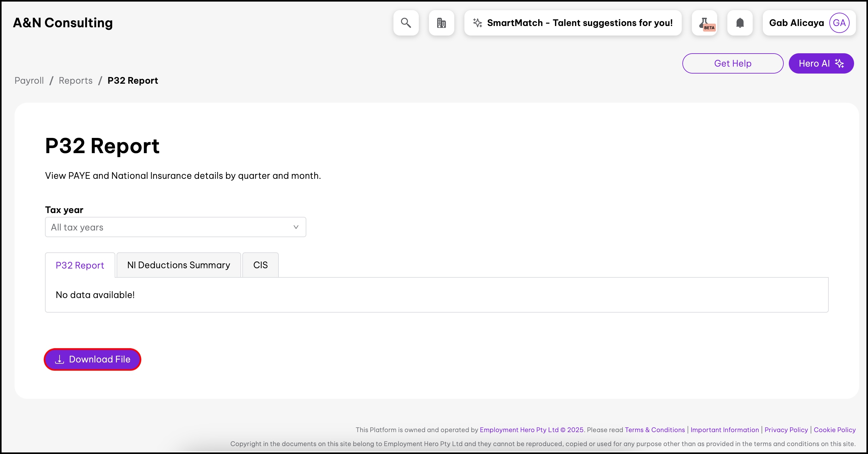Click the A&N Consulting title

click(x=63, y=23)
